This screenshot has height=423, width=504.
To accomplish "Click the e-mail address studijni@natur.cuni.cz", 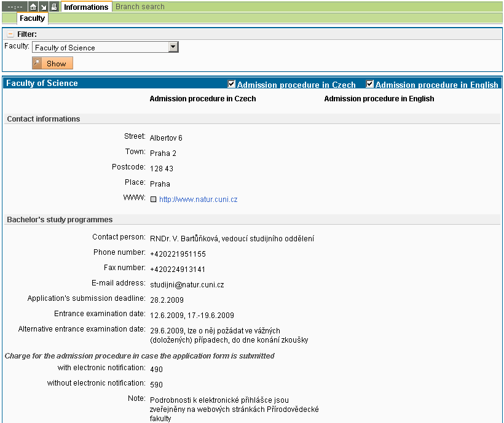I will click(x=187, y=285).
